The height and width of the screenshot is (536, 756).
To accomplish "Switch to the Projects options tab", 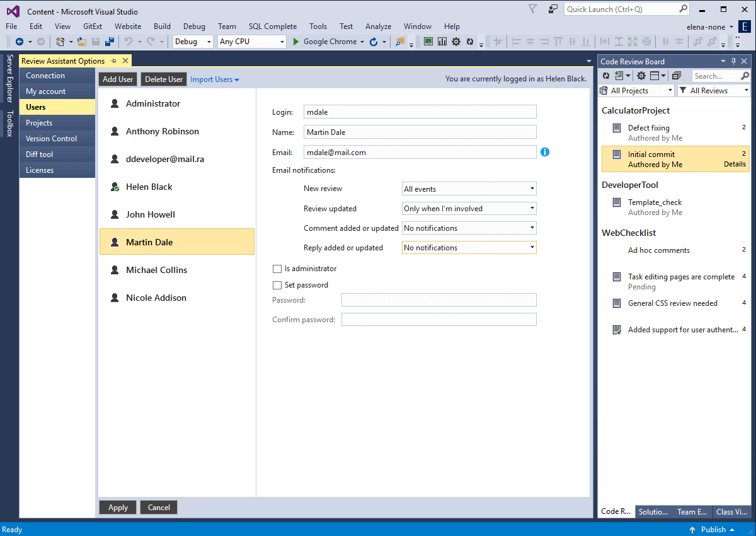I will point(39,123).
